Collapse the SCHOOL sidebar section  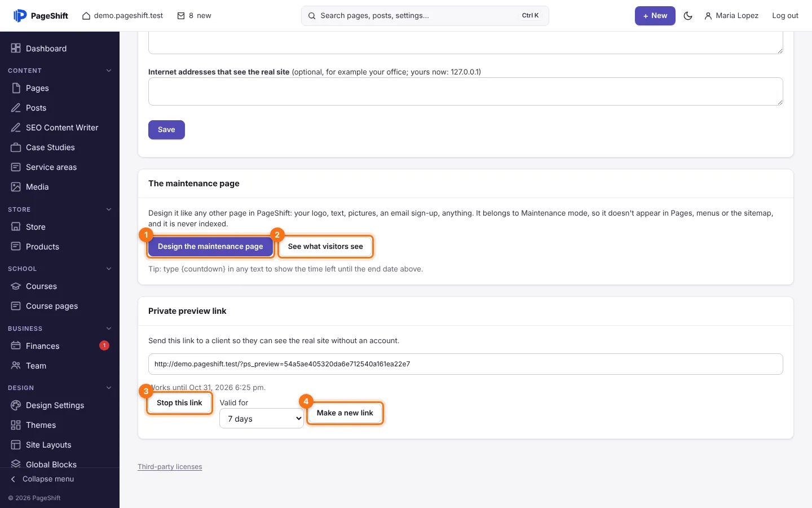point(109,269)
